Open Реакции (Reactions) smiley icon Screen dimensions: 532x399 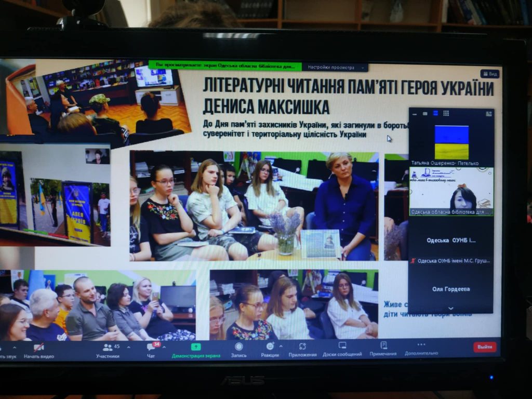tap(270, 346)
